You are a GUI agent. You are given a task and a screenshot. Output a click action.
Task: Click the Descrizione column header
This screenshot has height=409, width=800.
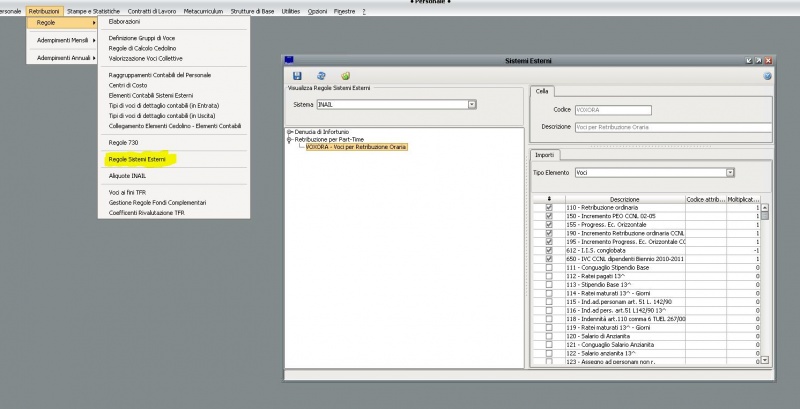(624, 199)
